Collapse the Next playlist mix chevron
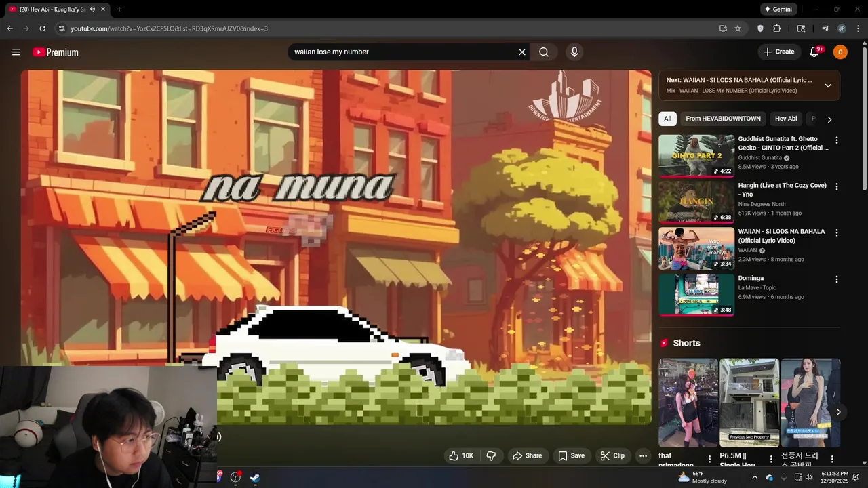868x488 pixels. 828,85
